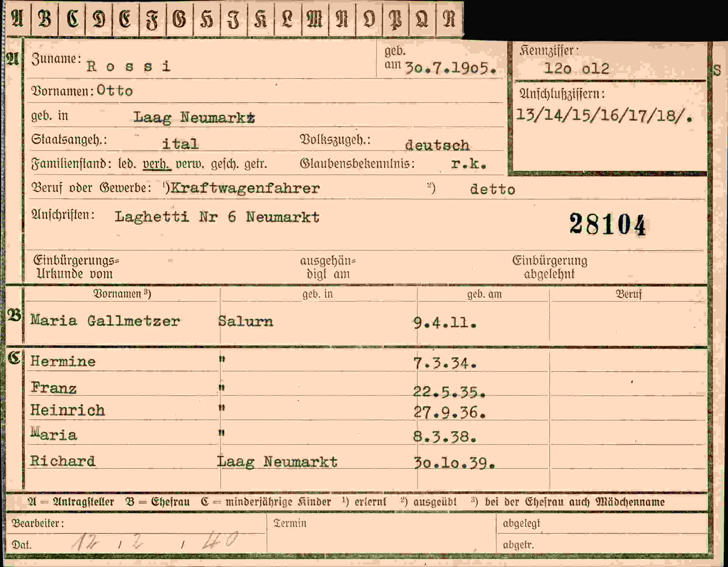
Task: Click the wife's name "Maria Gallmetzer"
Action: tap(105, 321)
